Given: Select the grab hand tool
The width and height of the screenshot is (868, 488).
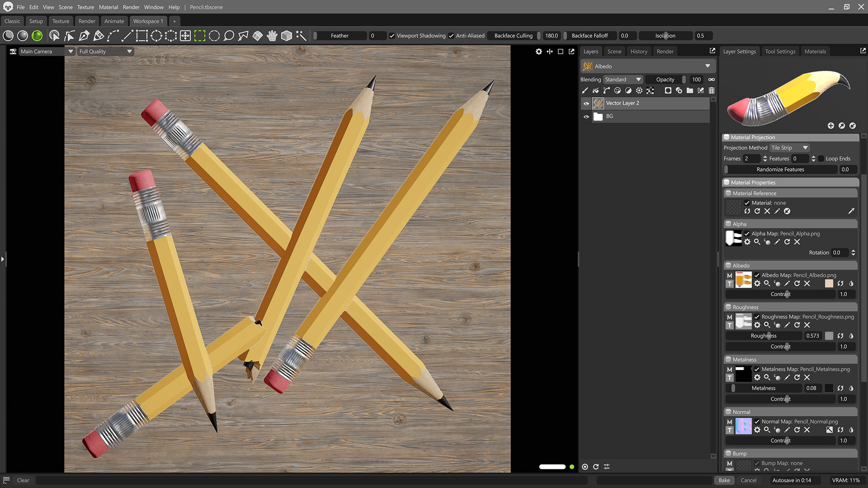Looking at the screenshot, I should tap(272, 36).
